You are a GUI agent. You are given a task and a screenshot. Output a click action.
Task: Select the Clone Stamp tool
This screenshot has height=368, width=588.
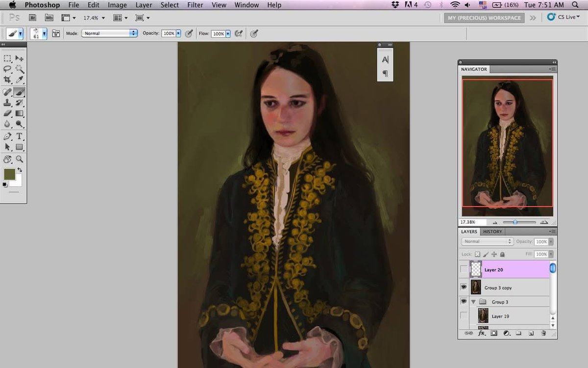(x=7, y=103)
